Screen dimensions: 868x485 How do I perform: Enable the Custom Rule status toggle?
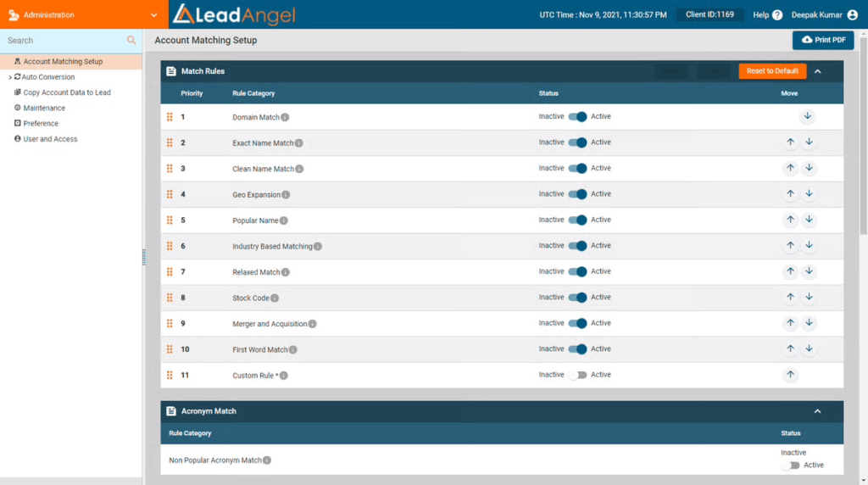point(577,375)
